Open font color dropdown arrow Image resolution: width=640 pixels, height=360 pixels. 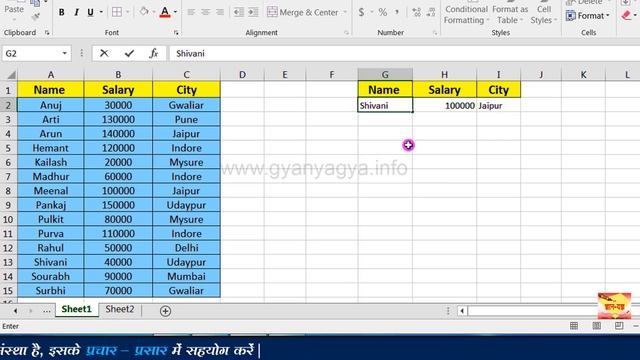click(176, 12)
